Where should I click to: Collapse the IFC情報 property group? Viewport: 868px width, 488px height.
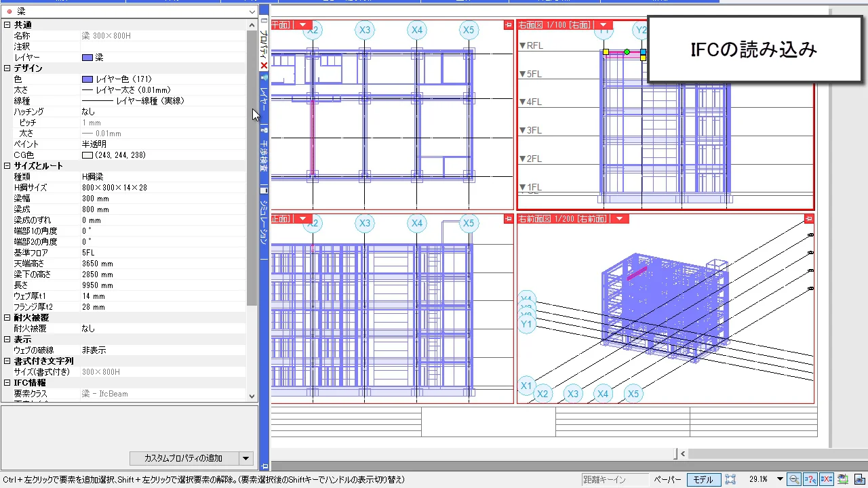click(7, 383)
